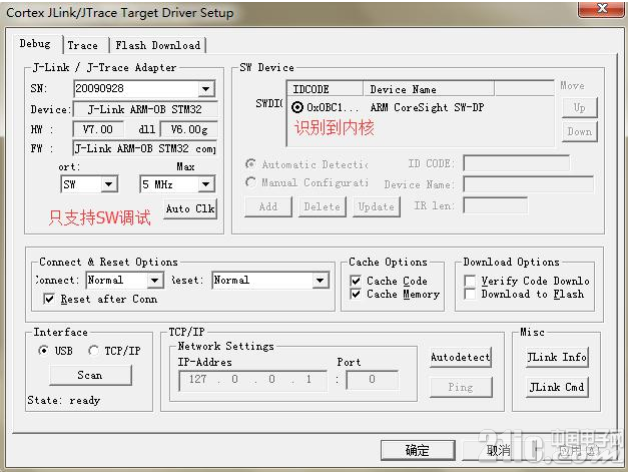This screenshot has width=632, height=472.
Task: Click the Device Name input field
Action: pyautogui.click(x=528, y=184)
